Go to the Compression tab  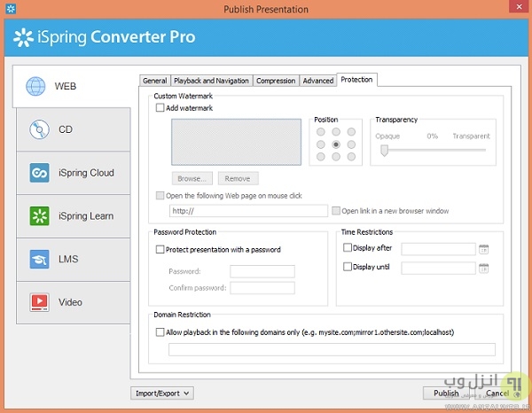point(275,81)
